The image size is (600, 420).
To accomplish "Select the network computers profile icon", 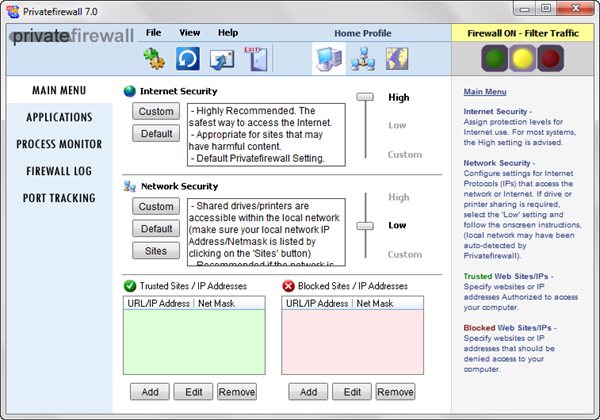I will tap(361, 58).
